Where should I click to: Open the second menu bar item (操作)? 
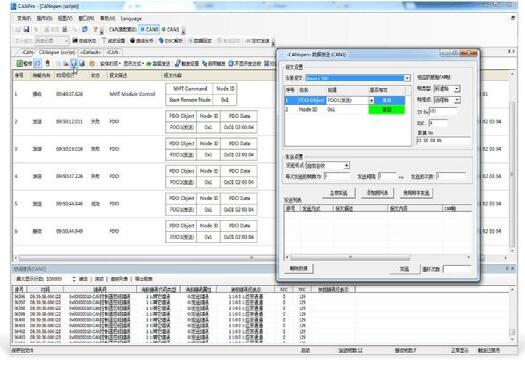44,18
